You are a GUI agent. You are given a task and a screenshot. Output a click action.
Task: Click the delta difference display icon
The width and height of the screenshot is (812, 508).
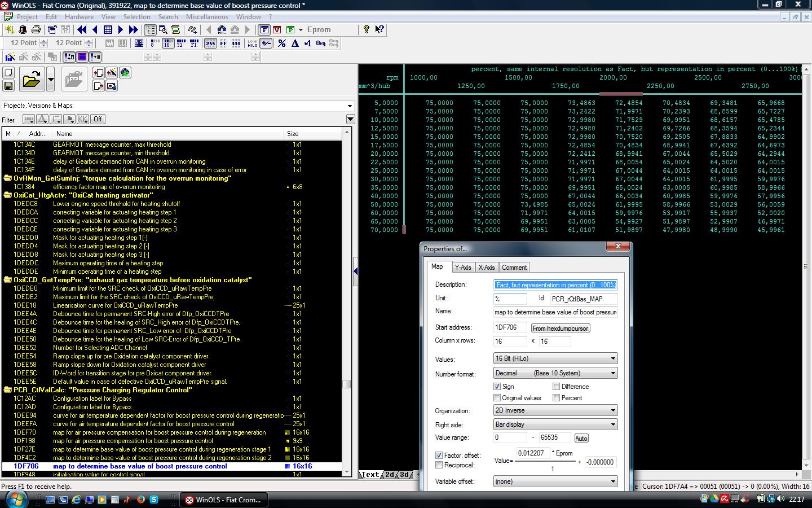pyautogui.click(x=295, y=43)
